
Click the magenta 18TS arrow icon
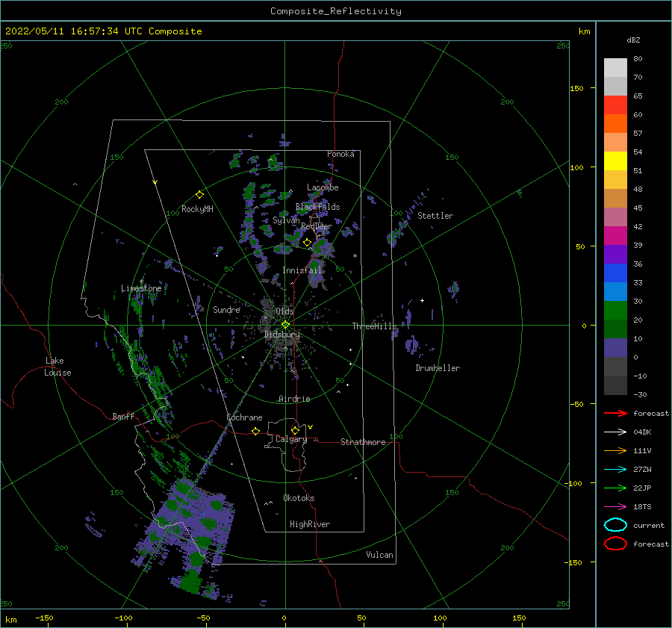(615, 507)
